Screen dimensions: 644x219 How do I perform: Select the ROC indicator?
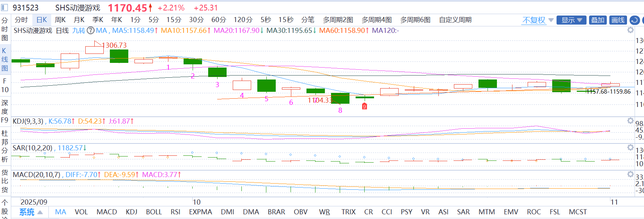(534, 212)
